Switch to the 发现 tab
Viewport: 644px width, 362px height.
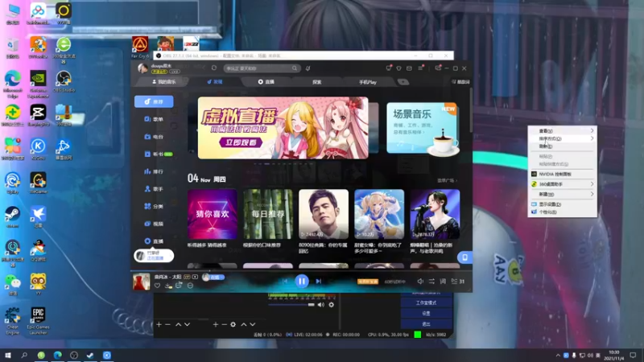[215, 82]
